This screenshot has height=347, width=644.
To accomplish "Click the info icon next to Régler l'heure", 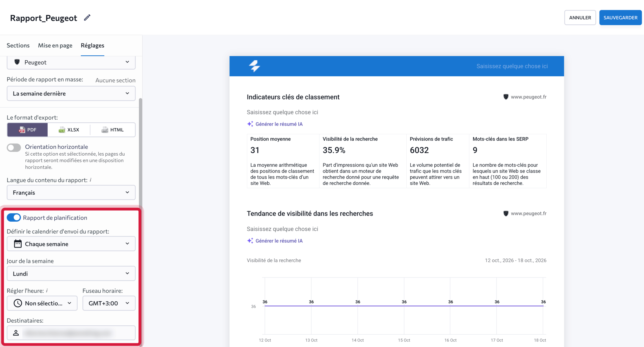I will pos(47,291).
